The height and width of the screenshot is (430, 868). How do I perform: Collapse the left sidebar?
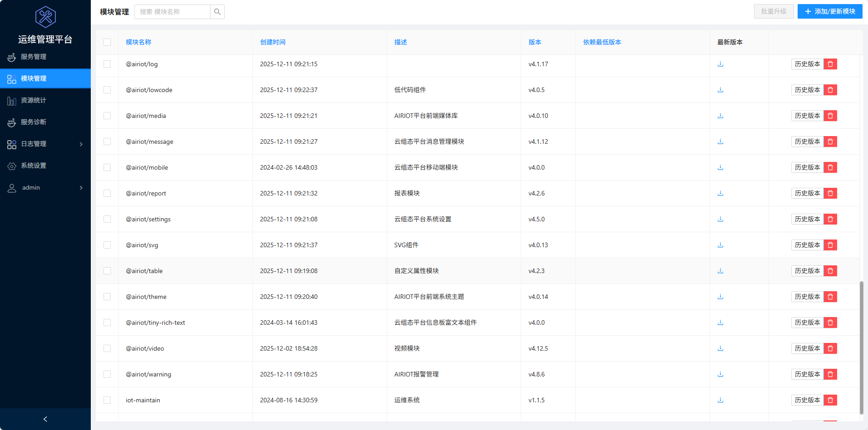pos(45,419)
